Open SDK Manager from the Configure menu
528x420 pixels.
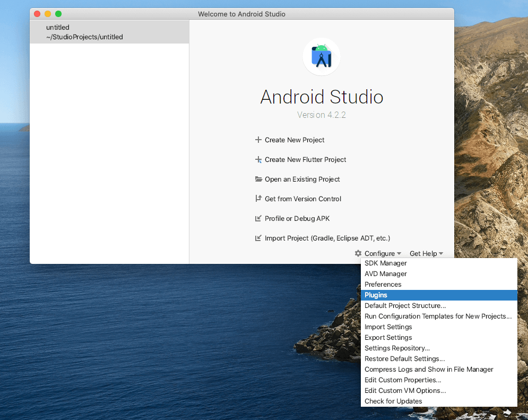tap(386, 263)
